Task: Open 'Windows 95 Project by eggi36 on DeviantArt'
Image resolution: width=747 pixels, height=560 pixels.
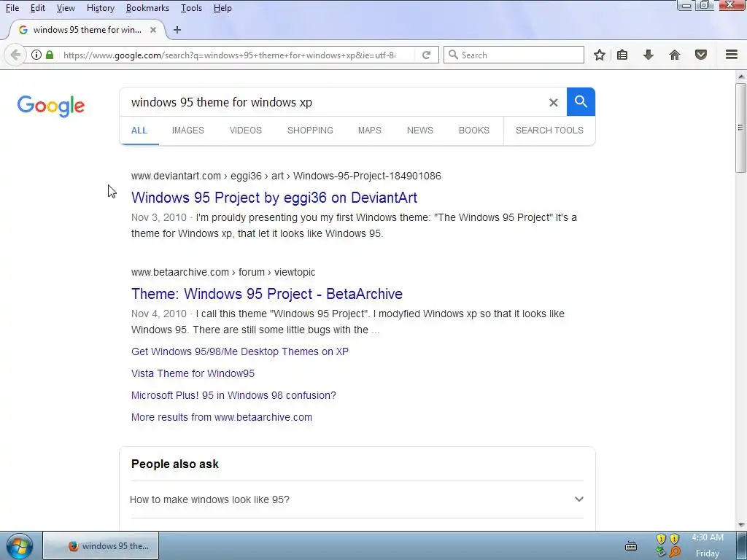Action: point(274,197)
